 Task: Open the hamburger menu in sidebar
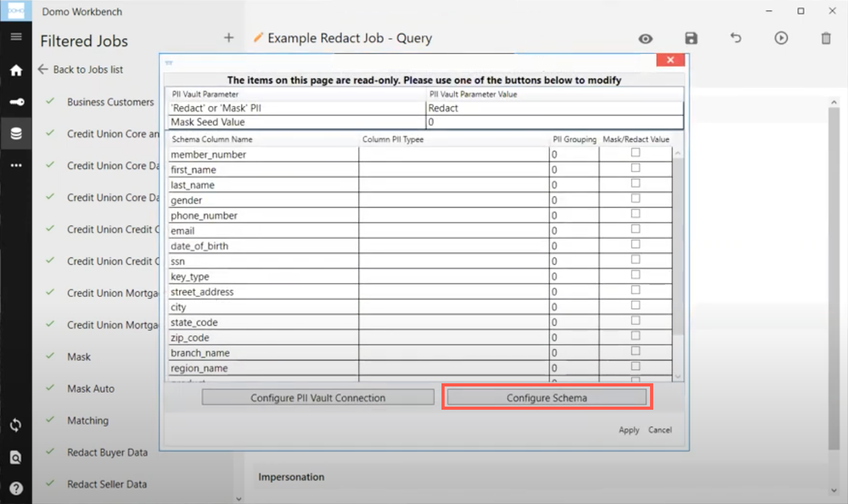point(16,37)
